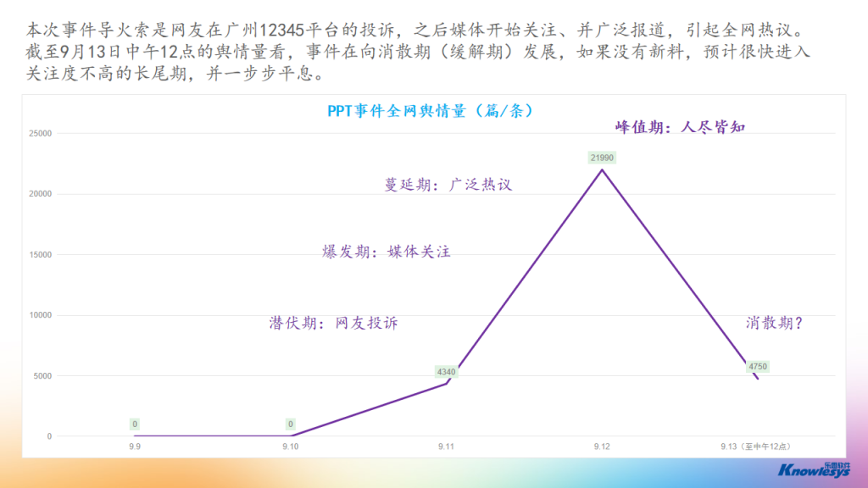The image size is (868, 488).
Task: Click the 10000 y-axis value label
Action: [x=41, y=315]
